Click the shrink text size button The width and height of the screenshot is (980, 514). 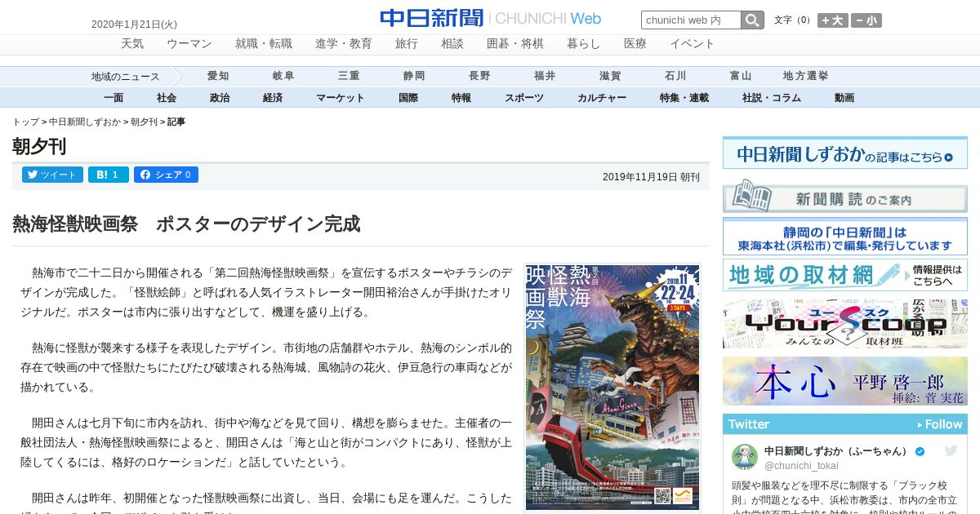[x=866, y=20]
